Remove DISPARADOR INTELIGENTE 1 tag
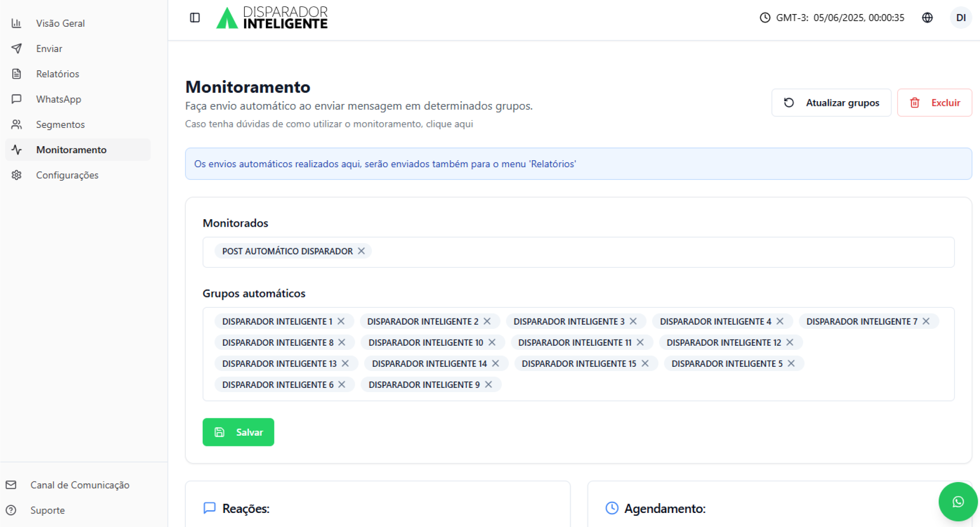The height and width of the screenshot is (527, 980). coord(341,321)
